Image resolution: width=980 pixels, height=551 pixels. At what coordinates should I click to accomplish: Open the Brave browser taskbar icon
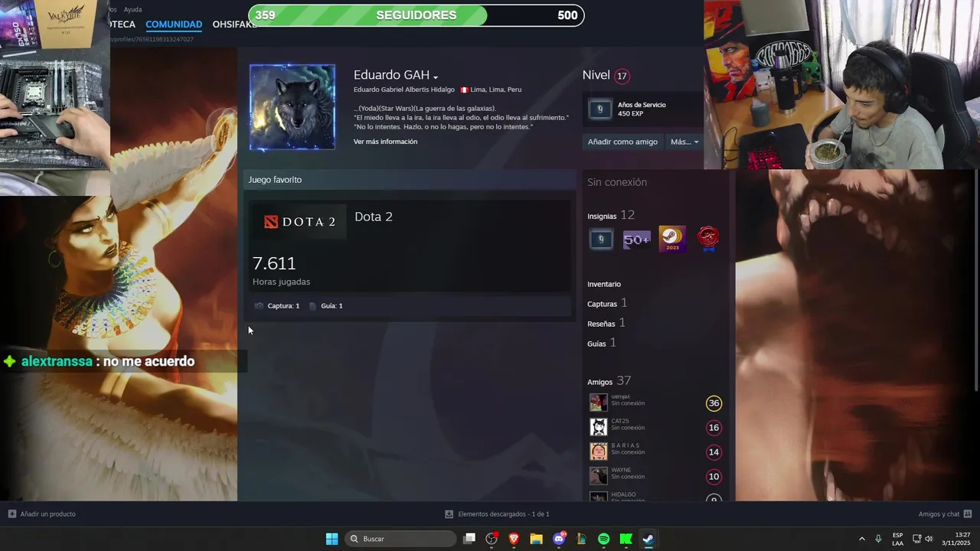tap(514, 539)
